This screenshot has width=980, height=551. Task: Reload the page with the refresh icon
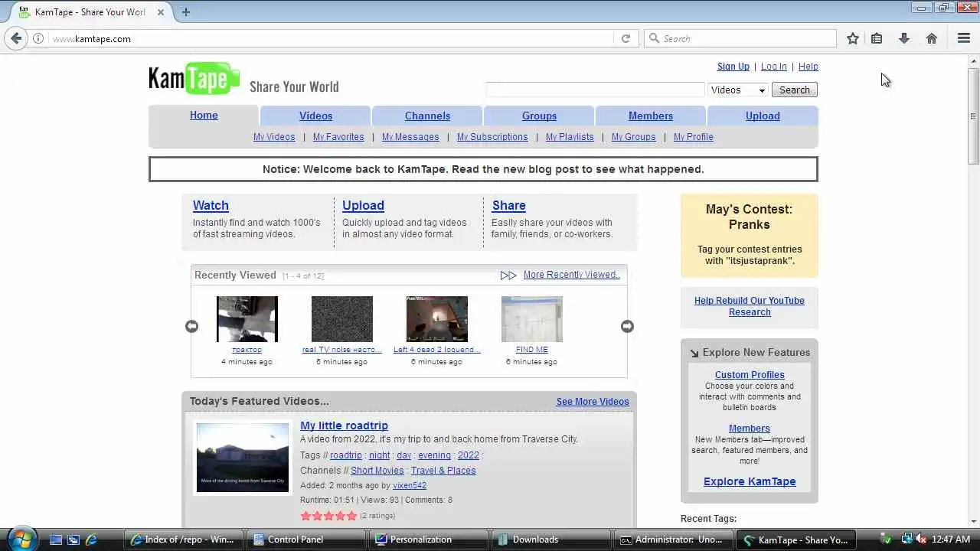[x=626, y=38]
